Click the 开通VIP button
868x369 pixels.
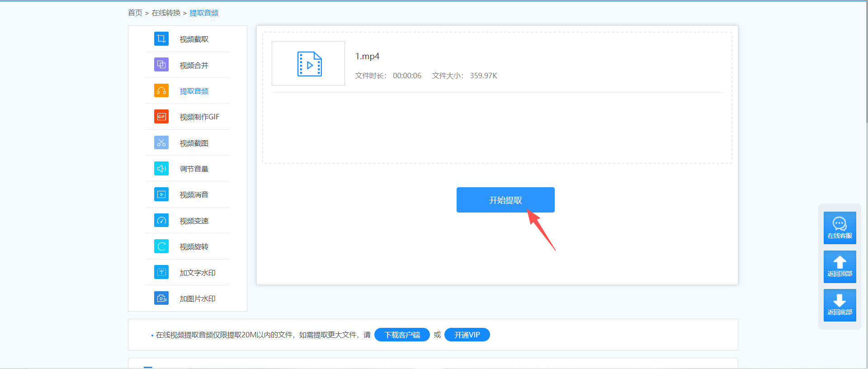pyautogui.click(x=467, y=335)
